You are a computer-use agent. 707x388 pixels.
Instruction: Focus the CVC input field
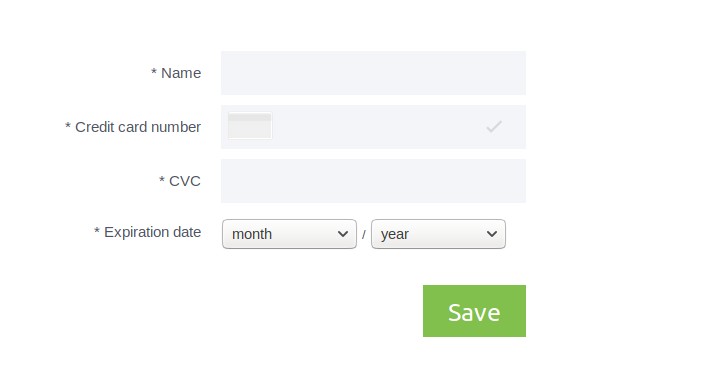click(373, 181)
